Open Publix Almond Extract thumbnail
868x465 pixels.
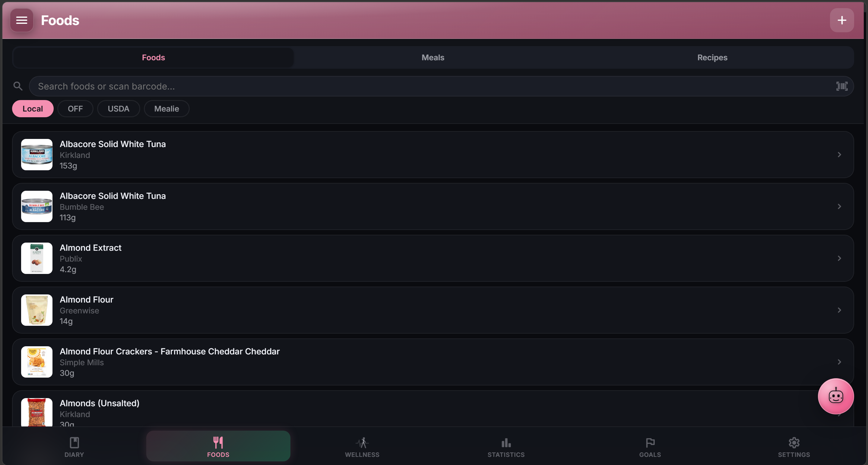click(37, 258)
